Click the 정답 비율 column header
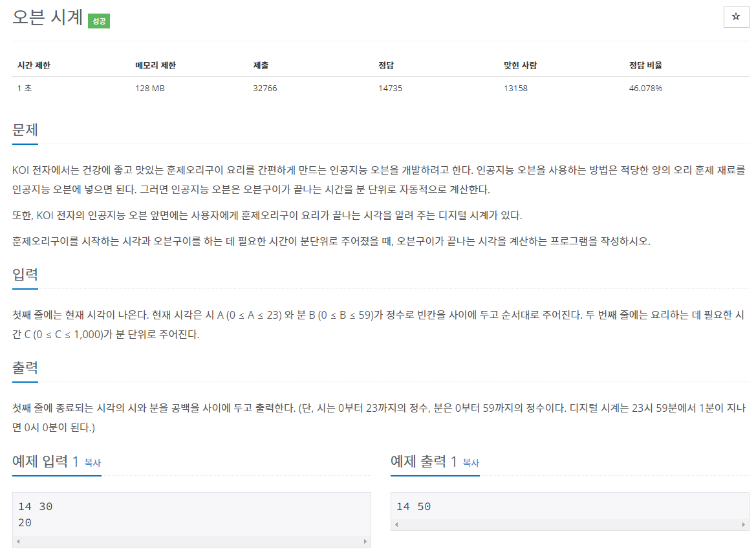Viewport: 756px width, 556px height. click(645, 65)
